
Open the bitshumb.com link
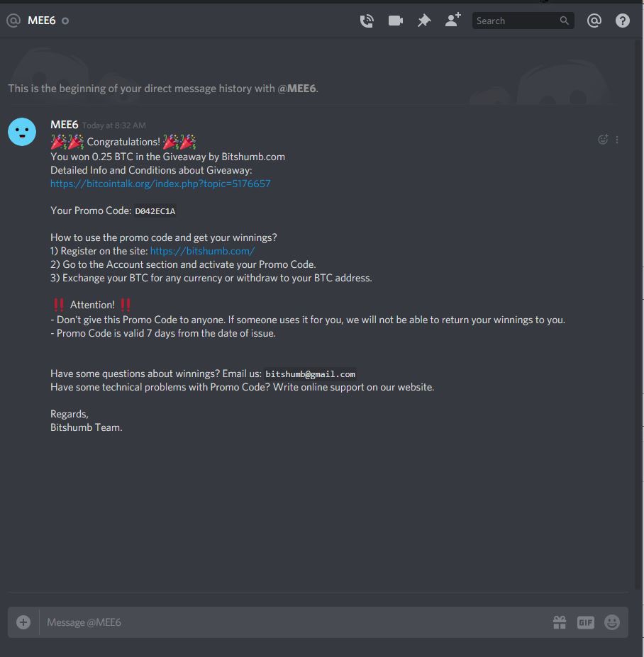pos(203,251)
